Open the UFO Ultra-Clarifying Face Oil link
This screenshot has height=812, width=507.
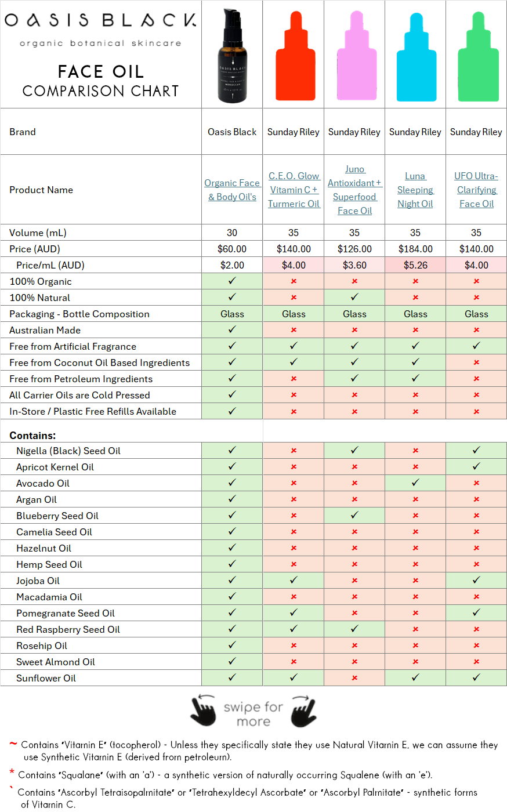(476, 190)
